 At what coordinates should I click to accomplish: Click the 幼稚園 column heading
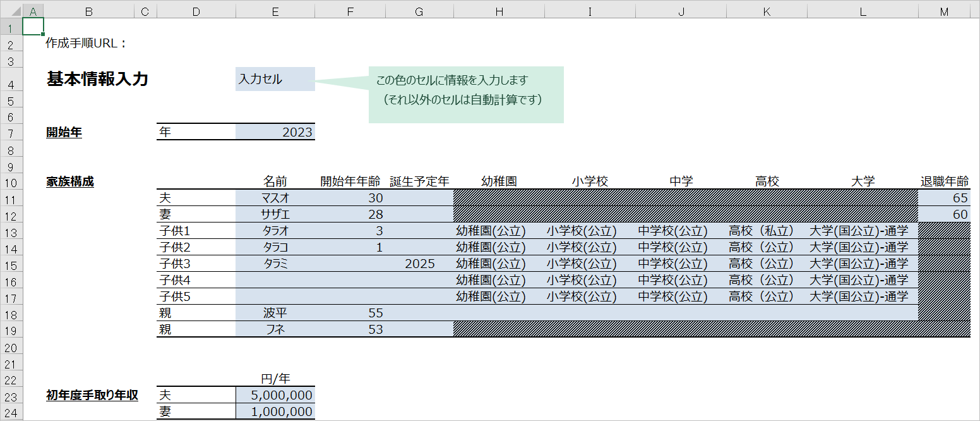(499, 181)
